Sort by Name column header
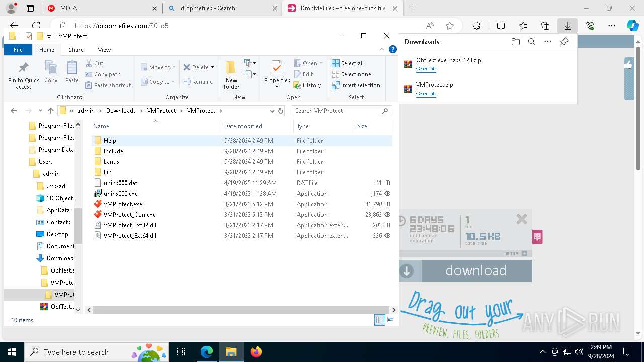This screenshot has width=644, height=362. 155,126
